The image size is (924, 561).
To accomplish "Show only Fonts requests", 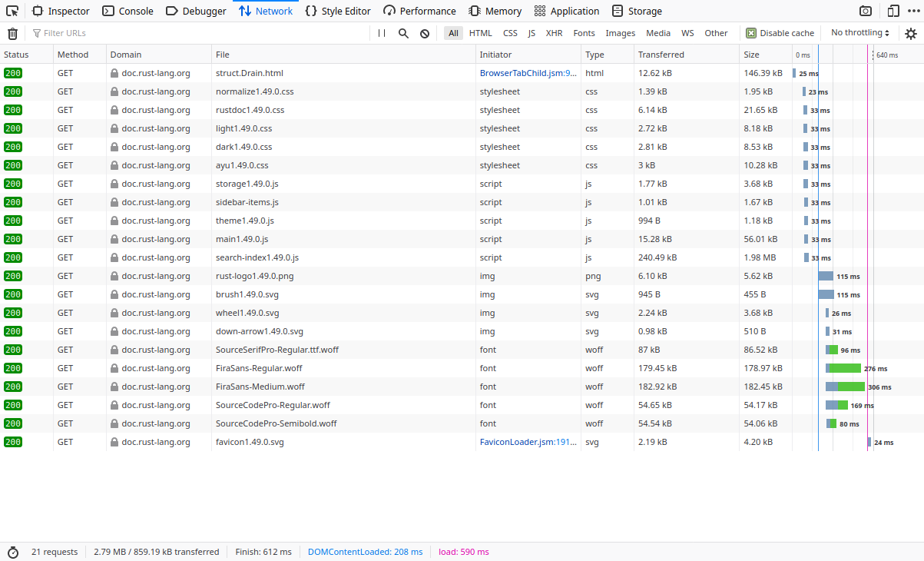I will [584, 33].
